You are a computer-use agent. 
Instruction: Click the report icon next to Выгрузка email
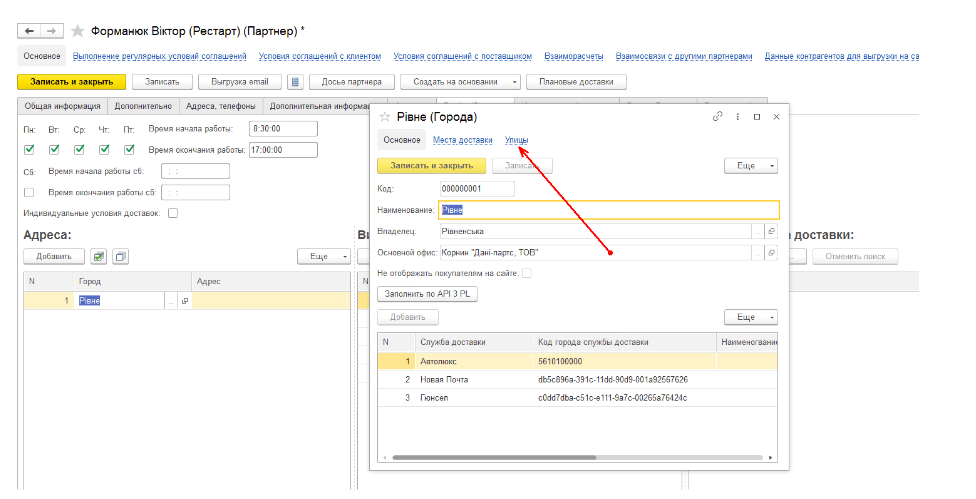click(x=295, y=82)
